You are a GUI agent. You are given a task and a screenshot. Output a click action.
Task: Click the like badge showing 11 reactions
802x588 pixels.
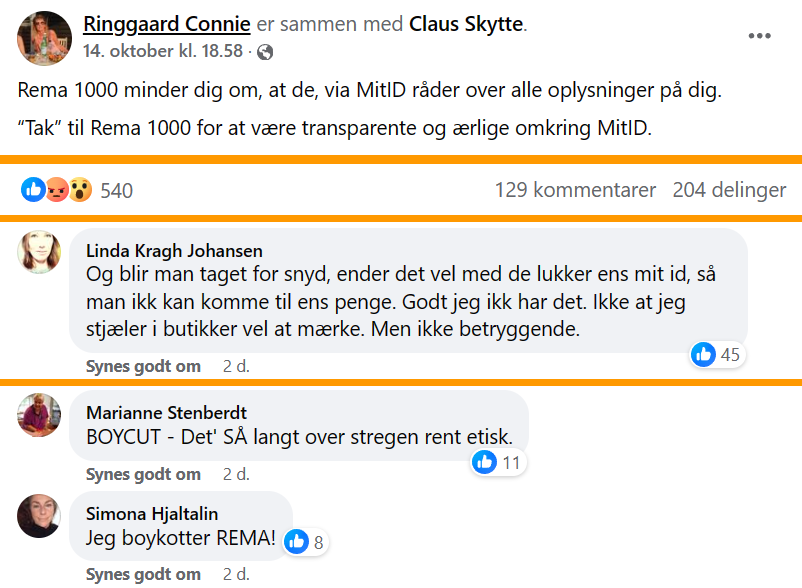pyautogui.click(x=498, y=462)
